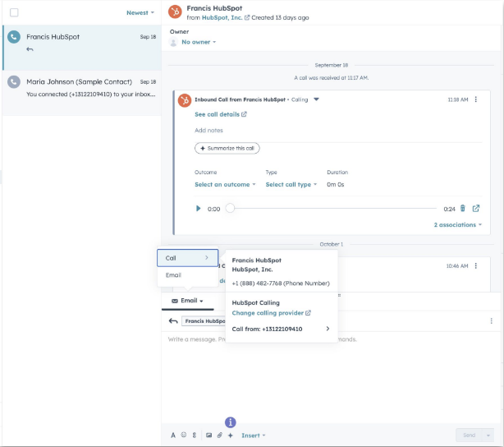504x447 pixels.
Task: Delete the call recording with the trash icon
Action: (463, 208)
